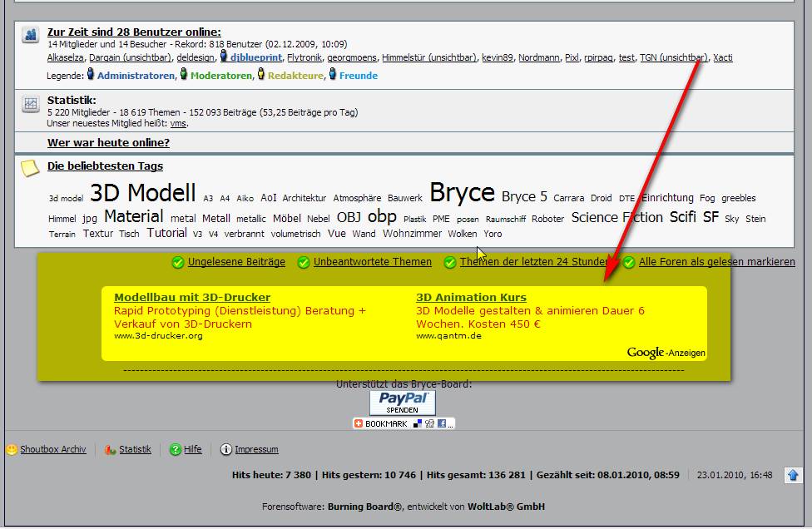Click the PayPal Spenden button
Screen dimensions: 812x529
(403, 403)
